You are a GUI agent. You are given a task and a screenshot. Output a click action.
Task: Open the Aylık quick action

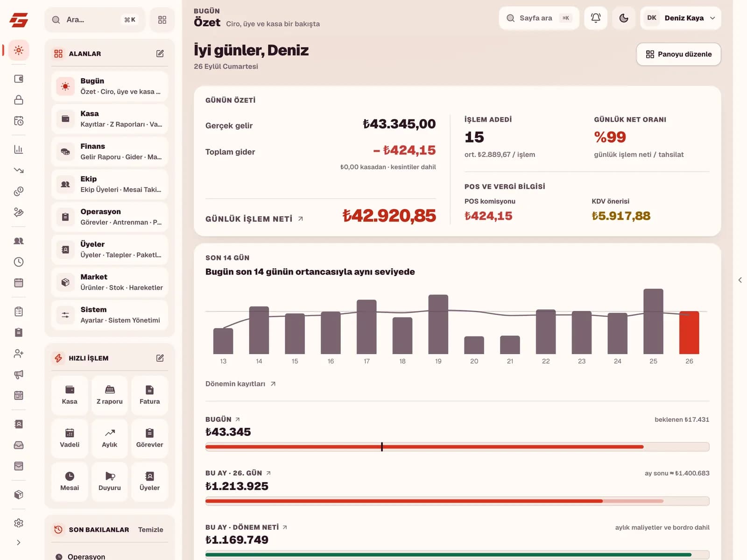(x=110, y=439)
